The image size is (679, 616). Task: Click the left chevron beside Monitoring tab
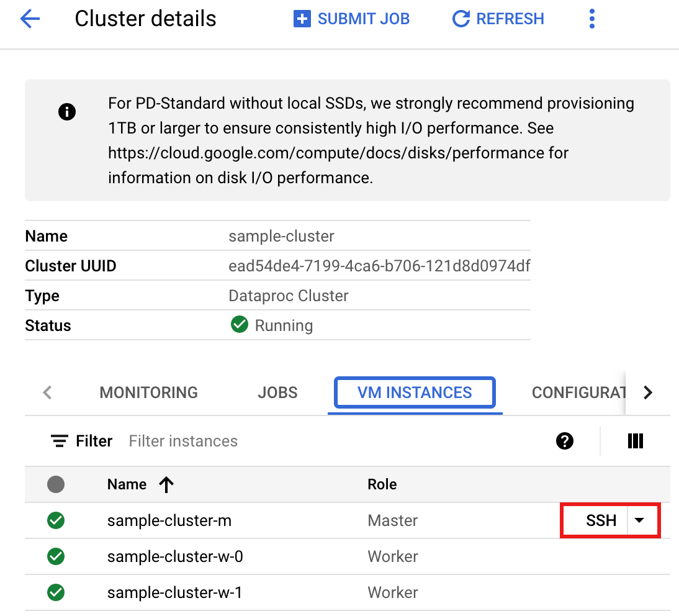(47, 392)
